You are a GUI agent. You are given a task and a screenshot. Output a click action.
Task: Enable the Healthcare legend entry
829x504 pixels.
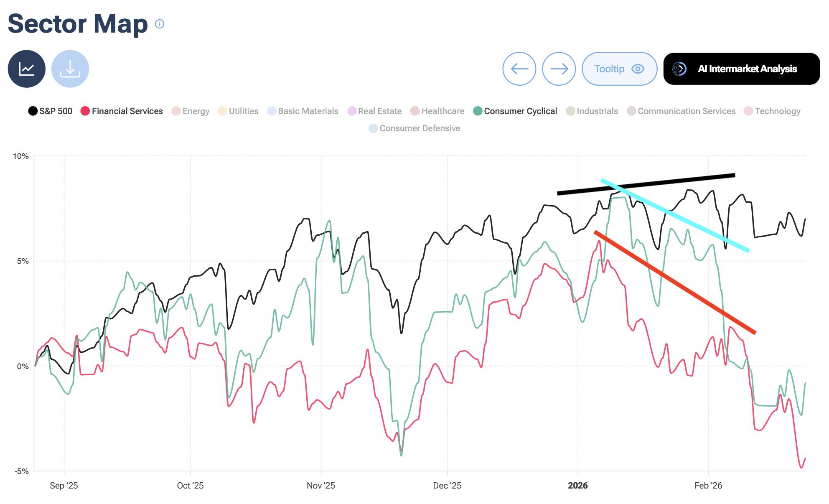tap(437, 111)
